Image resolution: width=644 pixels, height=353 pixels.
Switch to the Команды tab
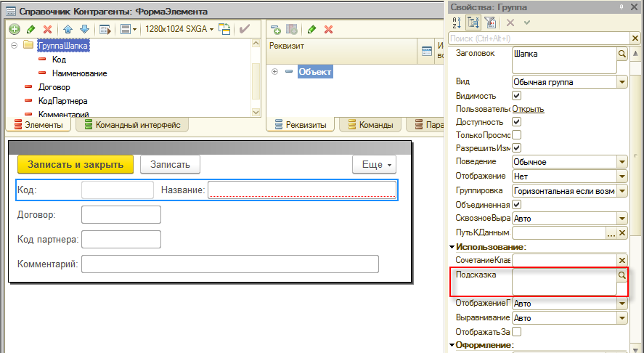[x=370, y=124]
